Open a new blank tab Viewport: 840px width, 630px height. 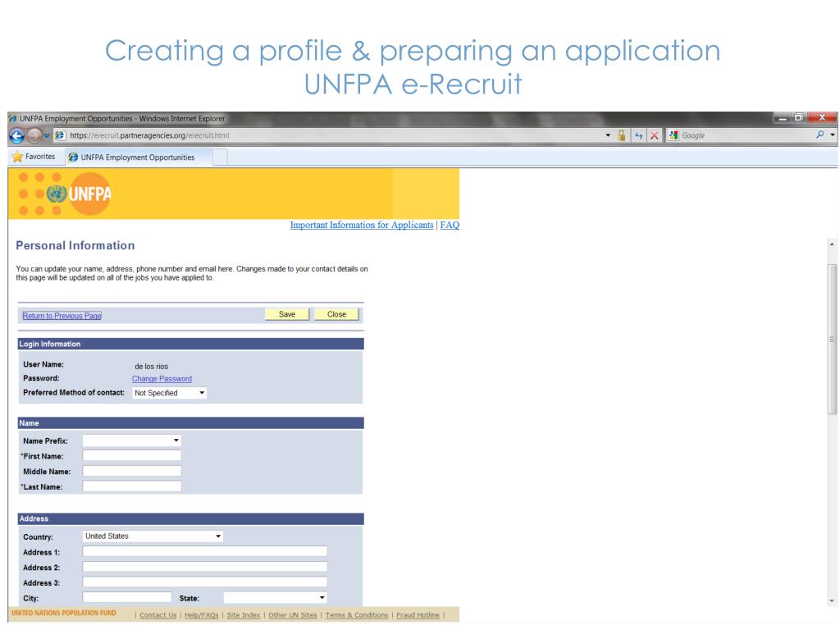220,157
